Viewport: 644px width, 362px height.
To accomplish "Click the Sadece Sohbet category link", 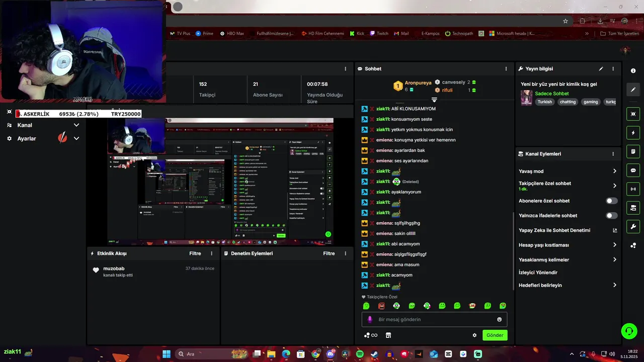I will click(552, 94).
